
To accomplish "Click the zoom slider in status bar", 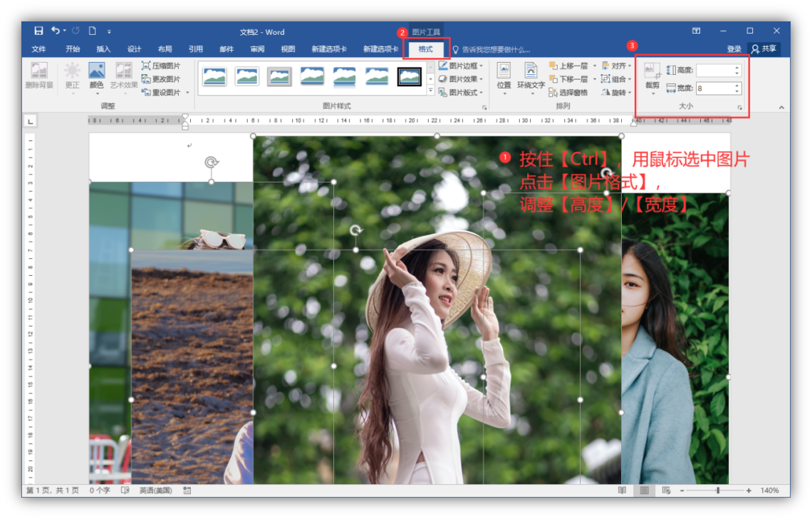I will tap(717, 490).
